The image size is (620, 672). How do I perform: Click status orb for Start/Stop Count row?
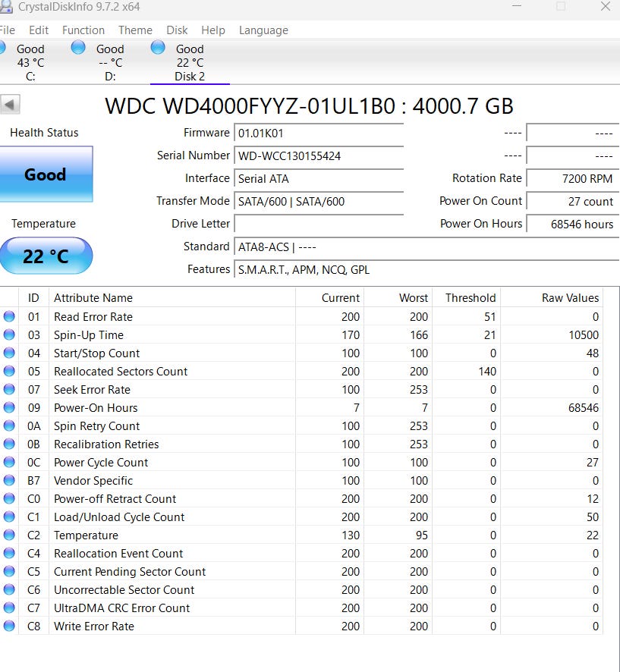pos(9,353)
